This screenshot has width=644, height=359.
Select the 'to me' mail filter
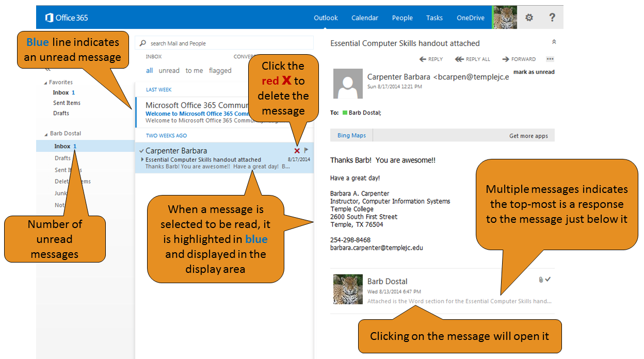point(194,71)
